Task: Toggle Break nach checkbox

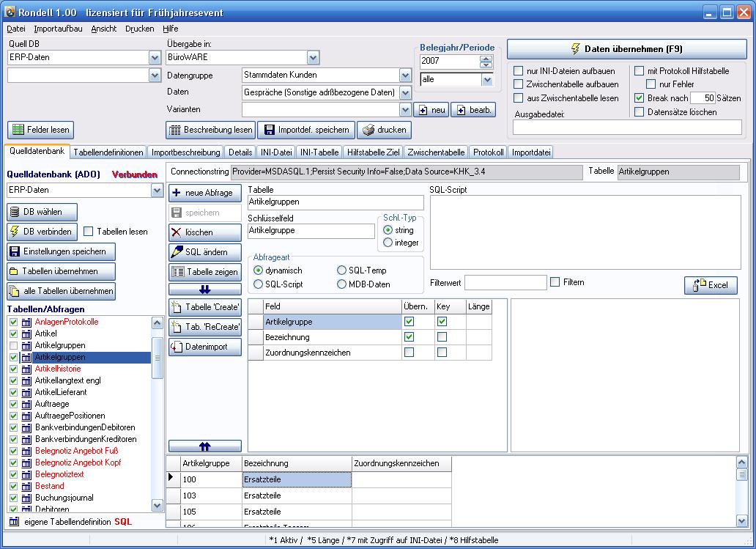Action: pos(640,98)
